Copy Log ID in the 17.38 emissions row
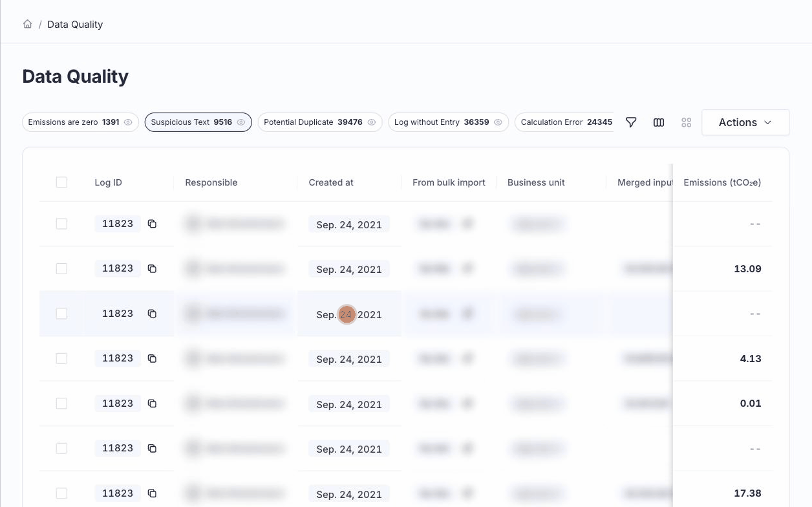 pyautogui.click(x=152, y=493)
